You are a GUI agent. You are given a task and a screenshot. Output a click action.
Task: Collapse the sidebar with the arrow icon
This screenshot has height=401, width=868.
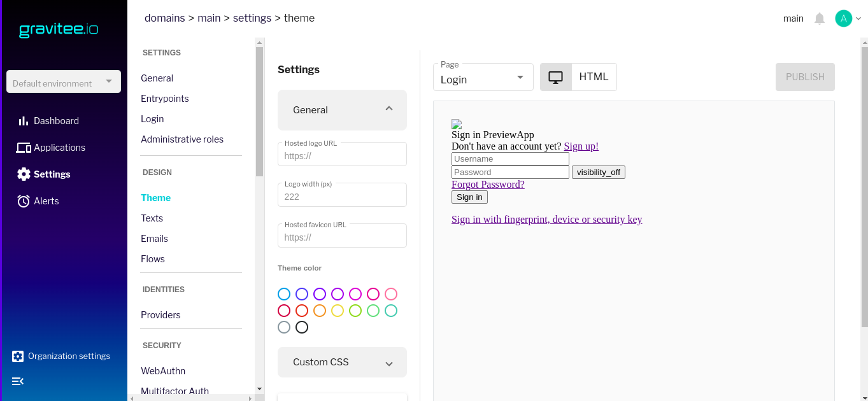point(17,381)
